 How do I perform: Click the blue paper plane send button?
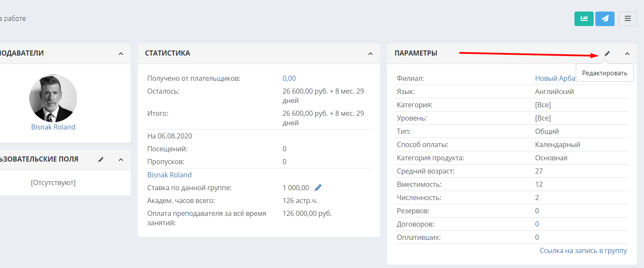[x=605, y=19]
